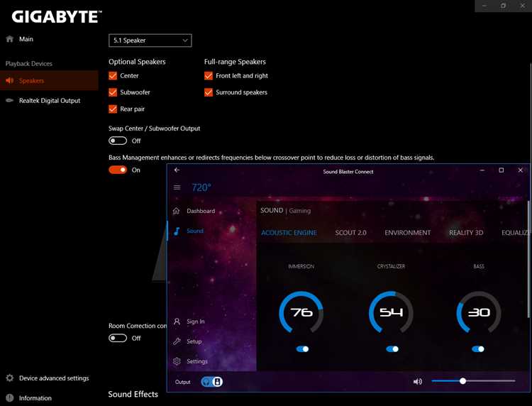This screenshot has width=532, height=406.
Task: Minimize the Sound Blaster Connect window
Action: 482,170
